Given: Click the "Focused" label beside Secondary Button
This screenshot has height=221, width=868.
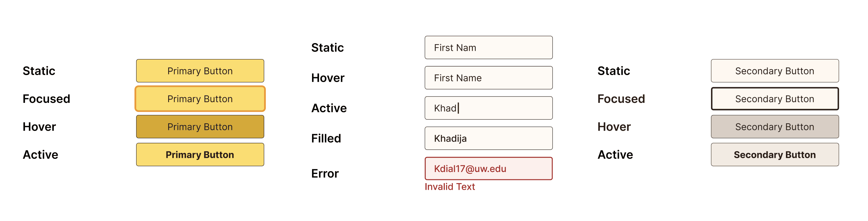Looking at the screenshot, I should (621, 99).
